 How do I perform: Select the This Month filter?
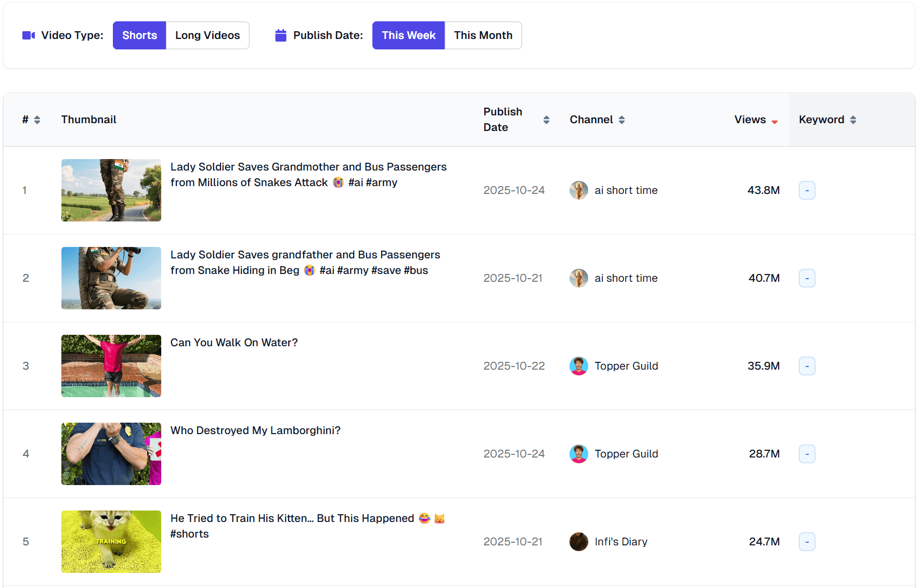(x=483, y=35)
